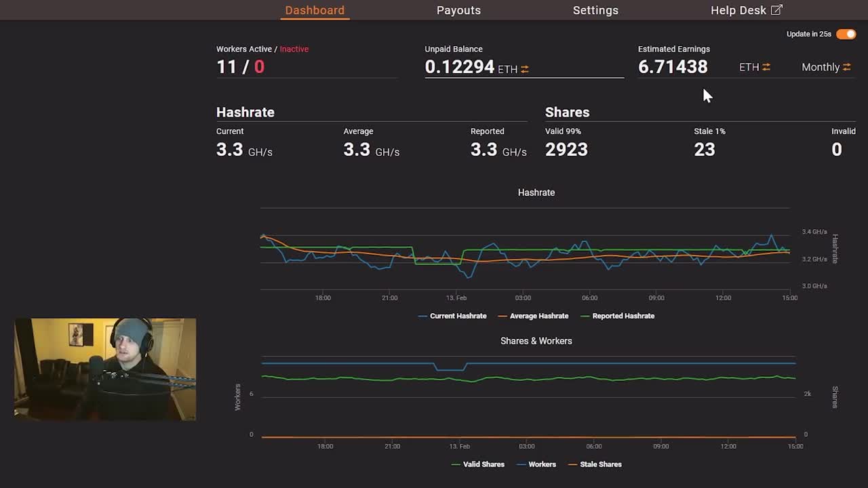Click the 13. Feb label on the Shares chart
Viewport: 868px width, 488px height.
click(460, 447)
